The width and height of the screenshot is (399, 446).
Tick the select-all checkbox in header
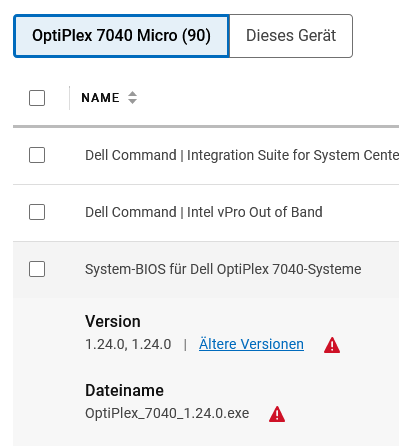[x=37, y=98]
